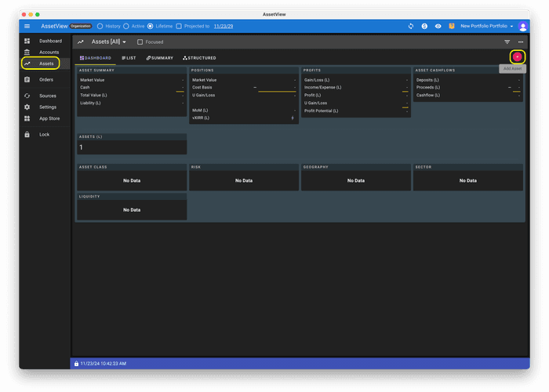The height and width of the screenshot is (392, 549).
Task: Click the 11/23/29 projected date link
Action: click(x=225, y=26)
